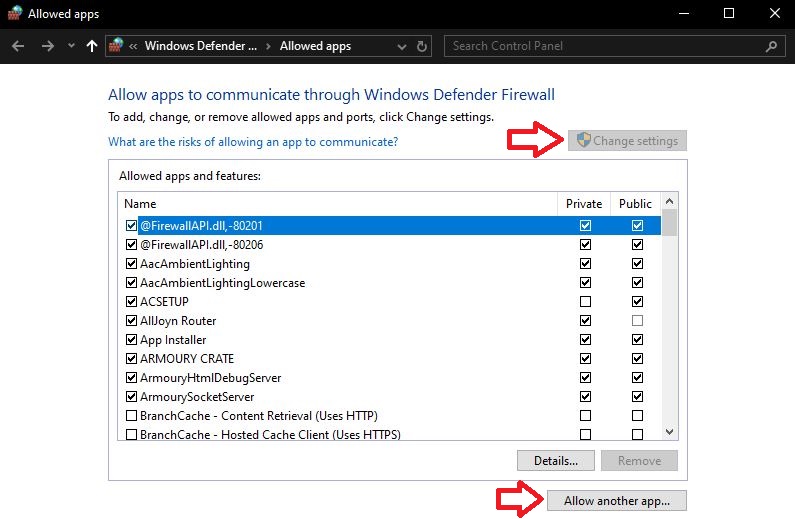
Task: Check BranchCache Content Retrieval name checkbox
Action: pos(131,416)
